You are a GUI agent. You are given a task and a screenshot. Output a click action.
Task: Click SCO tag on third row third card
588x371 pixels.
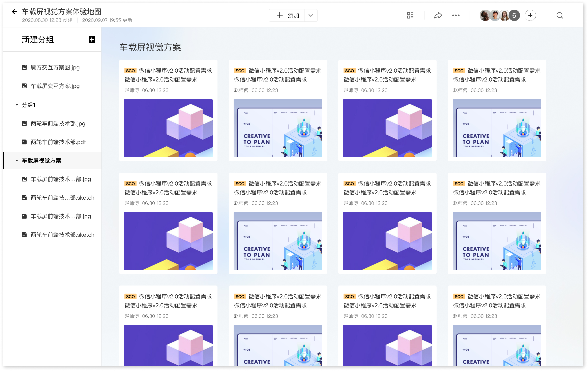(349, 297)
